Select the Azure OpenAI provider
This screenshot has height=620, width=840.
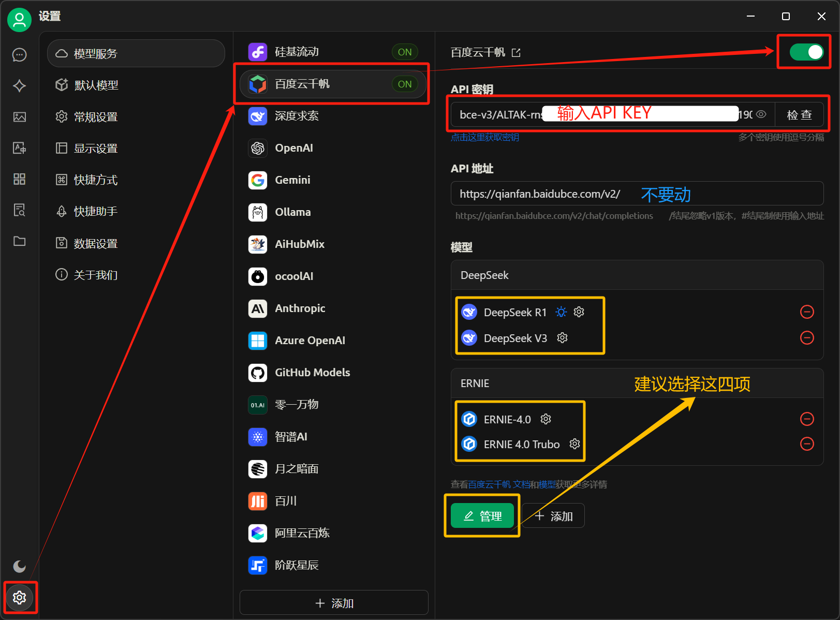[x=333, y=341]
